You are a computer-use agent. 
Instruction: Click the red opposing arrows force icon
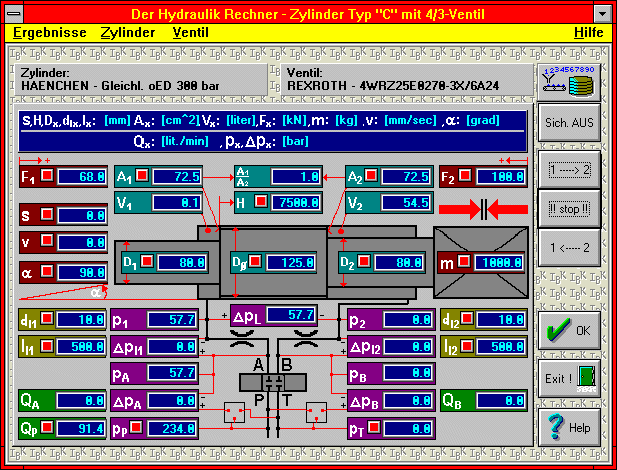(x=484, y=209)
